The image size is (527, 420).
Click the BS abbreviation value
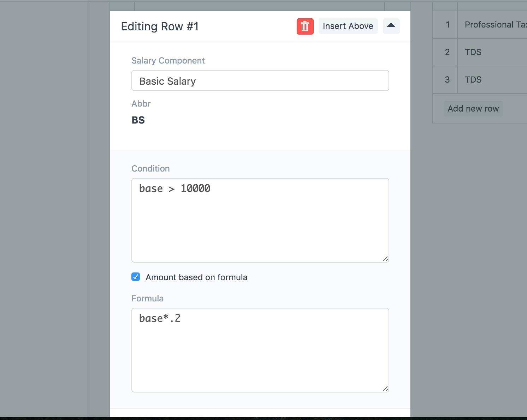tap(138, 120)
